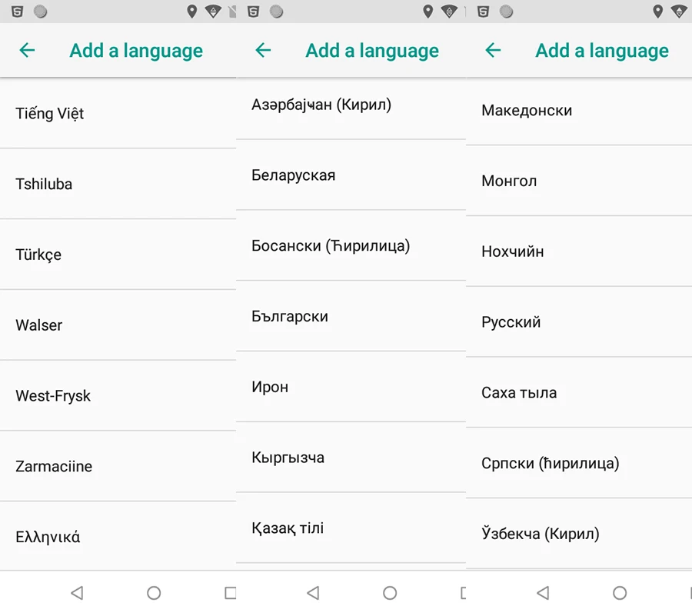Choose Беларуская language
The height and width of the screenshot is (616, 692).
351,175
